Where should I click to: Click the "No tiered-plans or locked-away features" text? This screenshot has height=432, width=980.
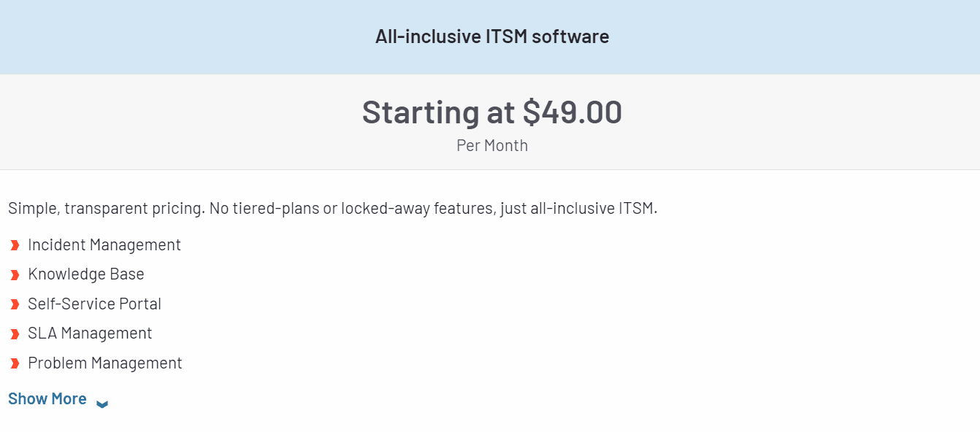click(x=353, y=209)
